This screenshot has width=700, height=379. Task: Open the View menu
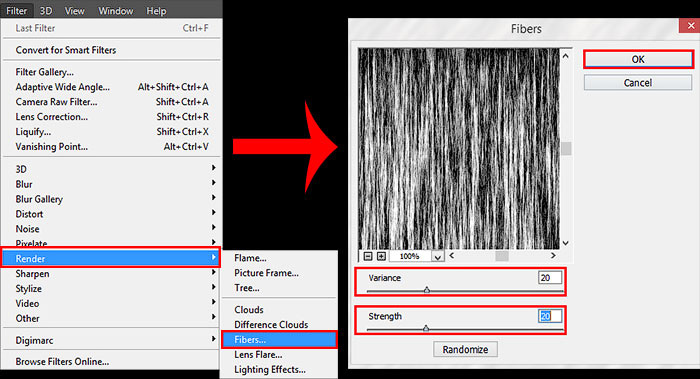coord(74,11)
